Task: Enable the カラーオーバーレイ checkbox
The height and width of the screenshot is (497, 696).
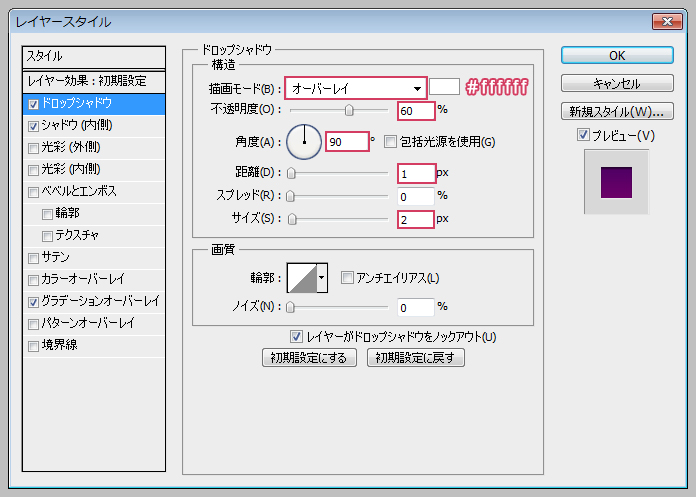Action: coord(33,280)
